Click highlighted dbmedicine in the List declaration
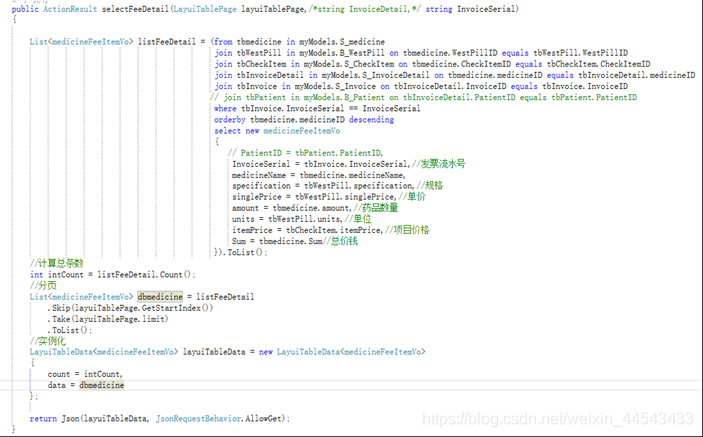The height and width of the screenshot is (437, 703). (160, 297)
